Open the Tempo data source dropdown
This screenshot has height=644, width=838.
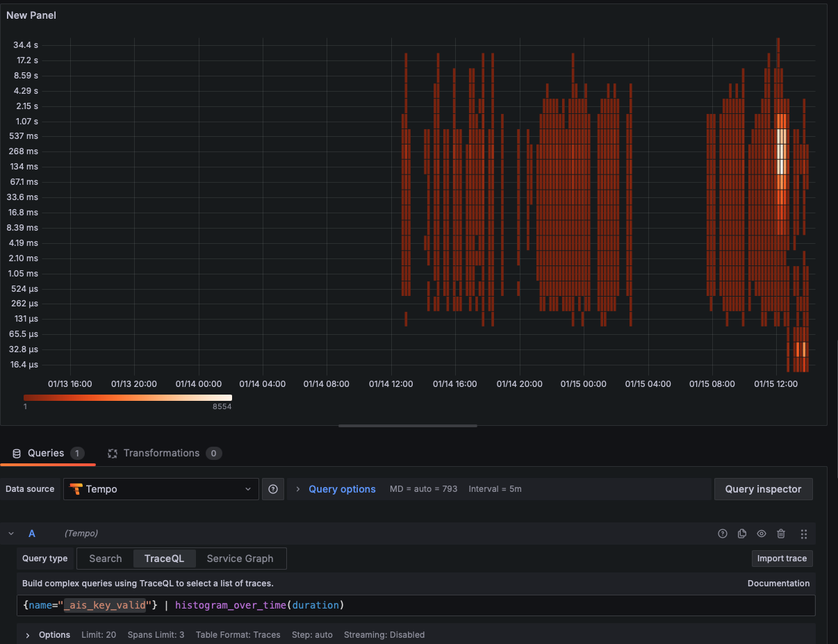(161, 489)
